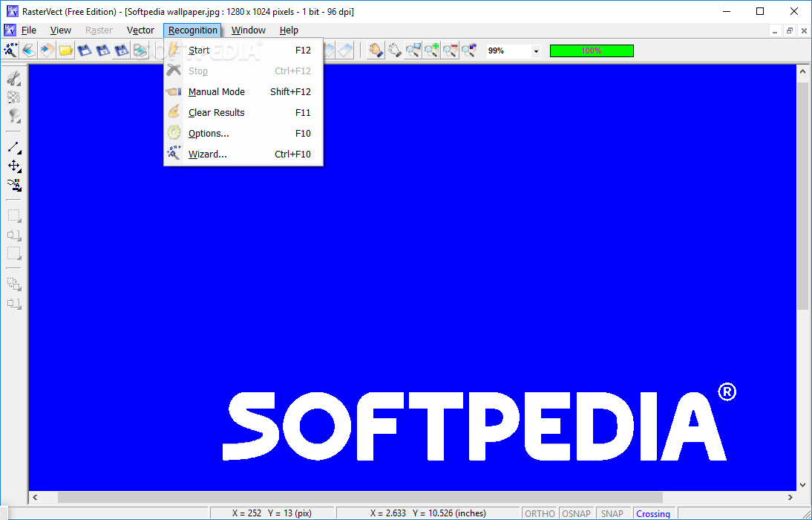Toggle ORTHO mode in status bar
The width and height of the screenshot is (812, 520).
[x=540, y=513]
